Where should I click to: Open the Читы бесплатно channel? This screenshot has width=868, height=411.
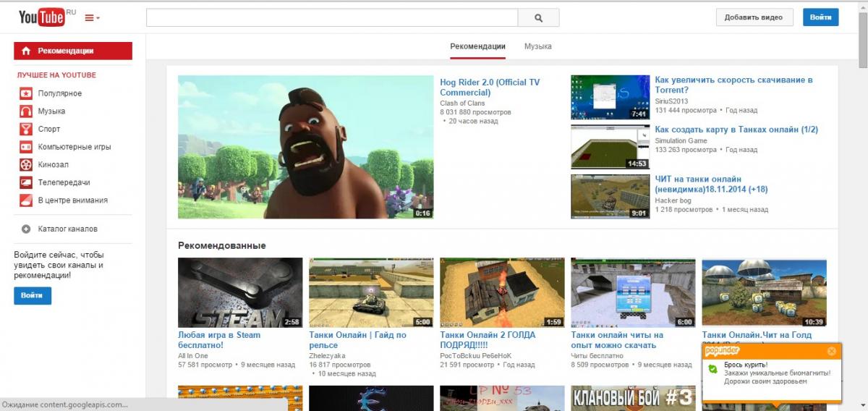coord(597,356)
